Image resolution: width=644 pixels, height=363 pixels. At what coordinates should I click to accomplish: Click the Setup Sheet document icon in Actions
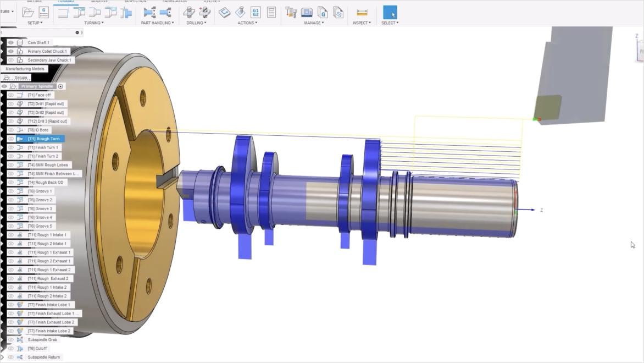tap(271, 12)
